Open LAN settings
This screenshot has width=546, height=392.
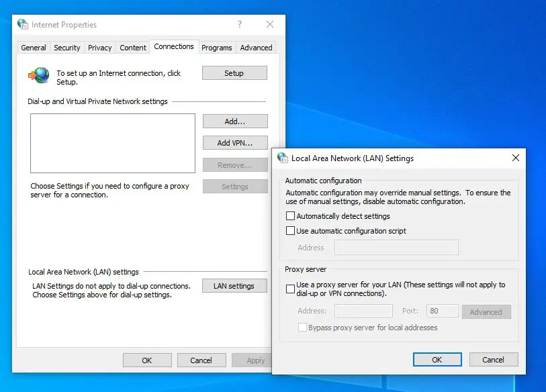tap(234, 285)
